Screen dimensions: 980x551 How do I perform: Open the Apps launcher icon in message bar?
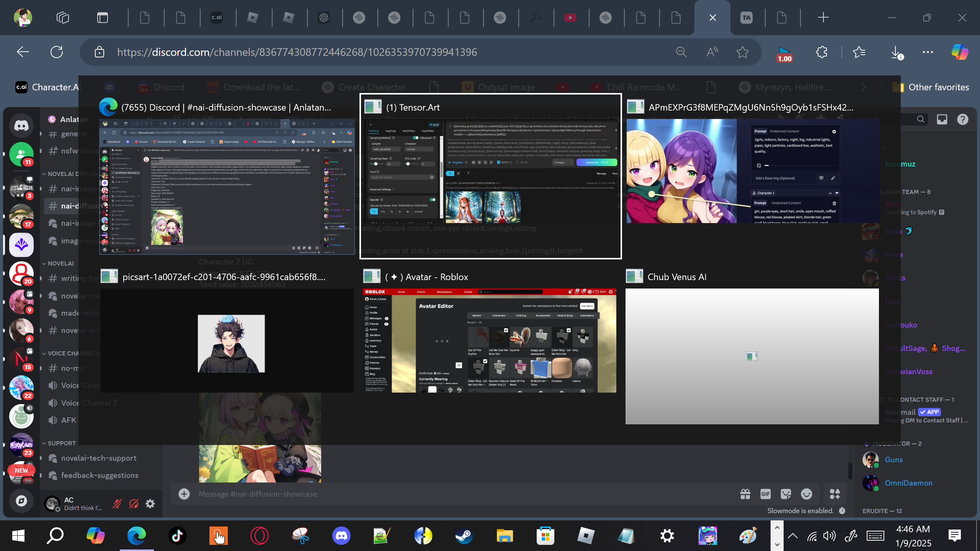pos(835,494)
